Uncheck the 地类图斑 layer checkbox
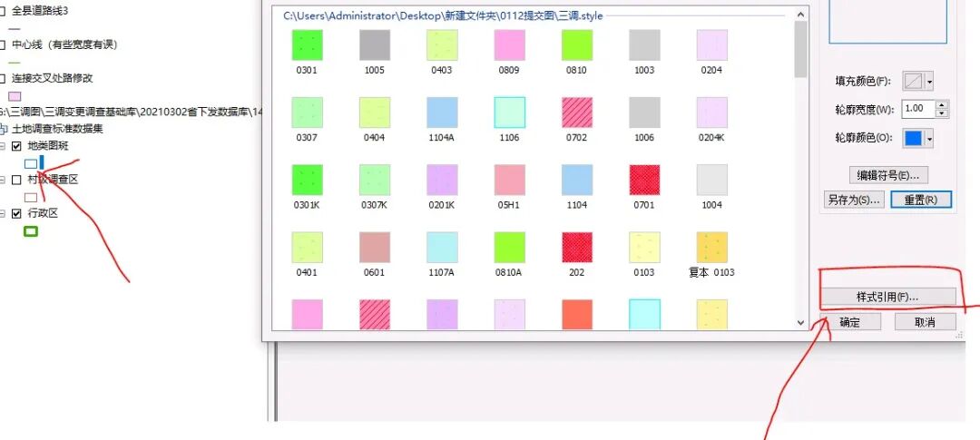Screen dimensions: 980x440 click(16, 145)
